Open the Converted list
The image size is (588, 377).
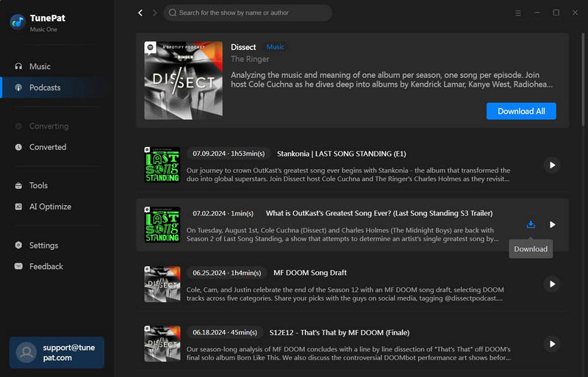click(47, 147)
